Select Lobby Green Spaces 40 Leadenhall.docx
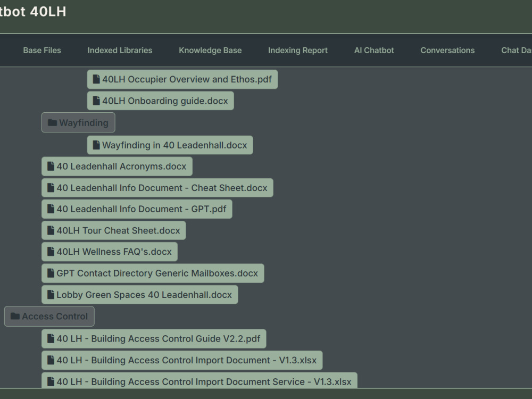Viewport: 532px width, 399px height. click(140, 295)
